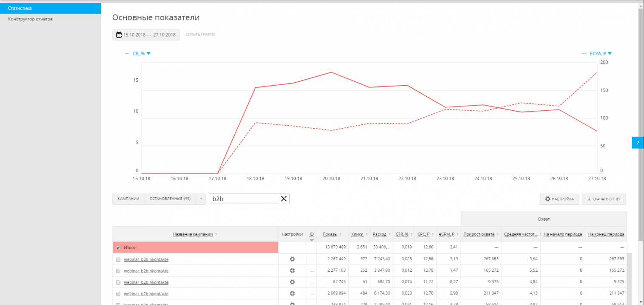Click Скрыть график link
Screen dimensions: 644x305
click(x=200, y=35)
